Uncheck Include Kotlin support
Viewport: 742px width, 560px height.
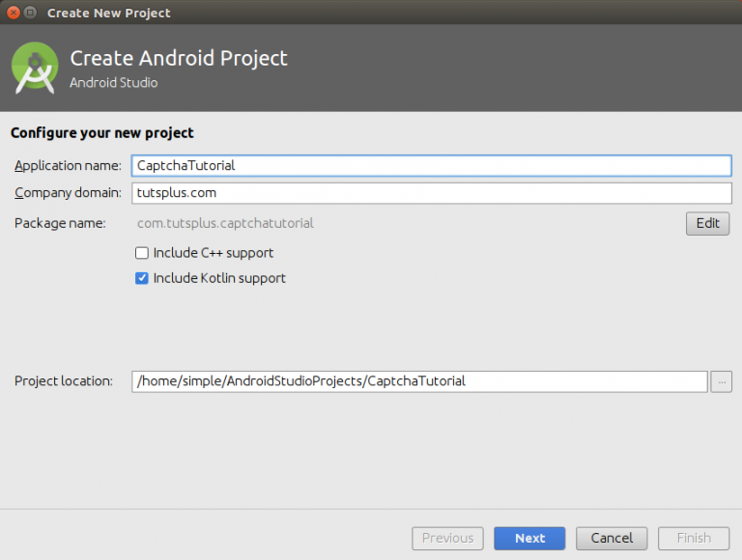pyautogui.click(x=141, y=278)
